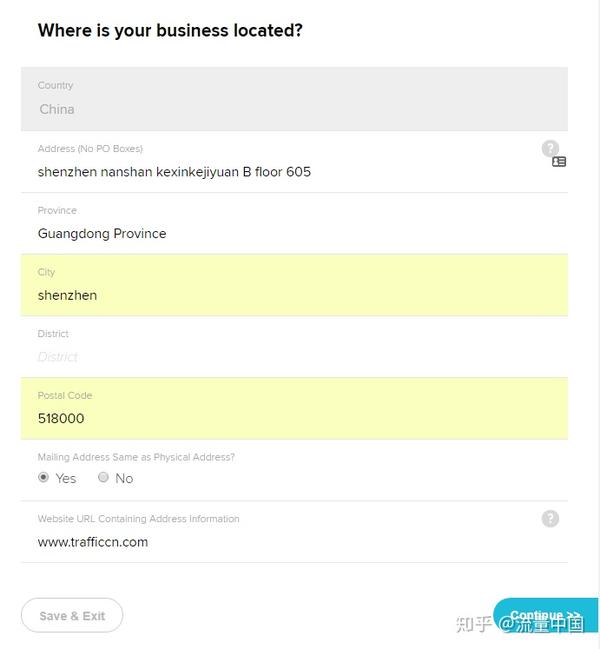Click the Continue button
Image resolution: width=600 pixels, height=649 pixels.
point(545,615)
